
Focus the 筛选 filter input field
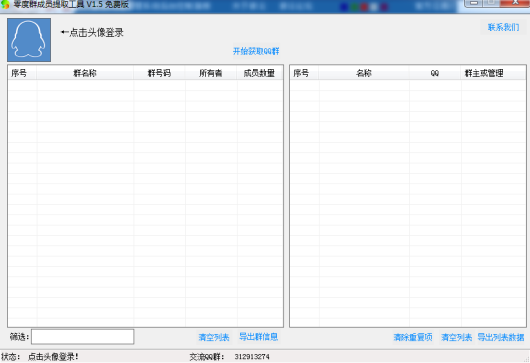(83, 337)
